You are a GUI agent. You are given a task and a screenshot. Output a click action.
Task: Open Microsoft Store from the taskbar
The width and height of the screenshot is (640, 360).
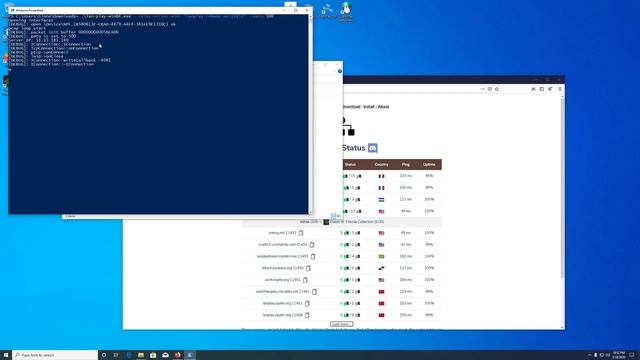click(x=153, y=355)
